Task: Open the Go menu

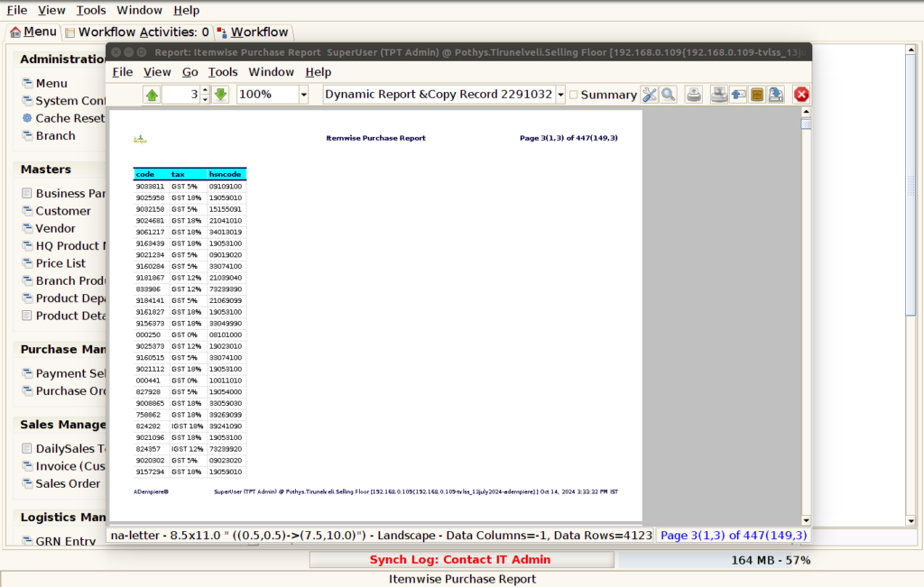Action: click(189, 72)
